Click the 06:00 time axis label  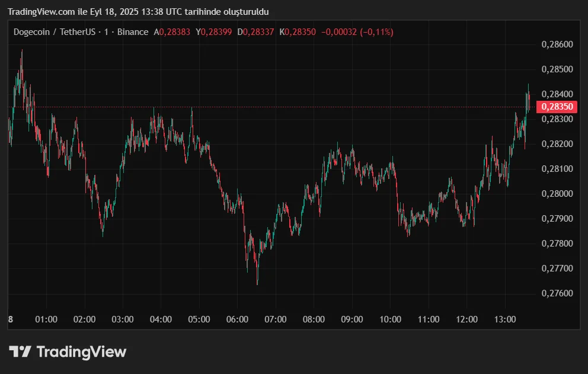237,319
